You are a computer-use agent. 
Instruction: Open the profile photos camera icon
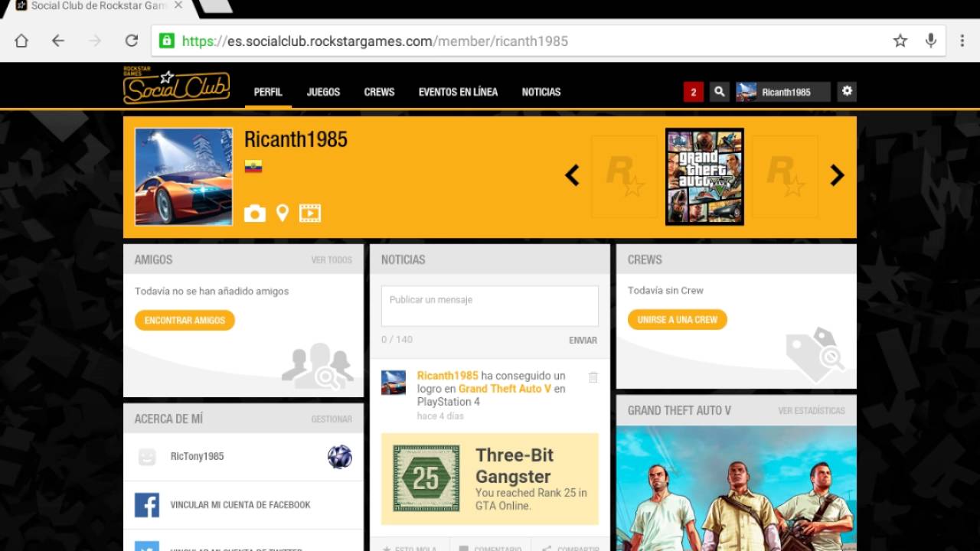pos(255,214)
